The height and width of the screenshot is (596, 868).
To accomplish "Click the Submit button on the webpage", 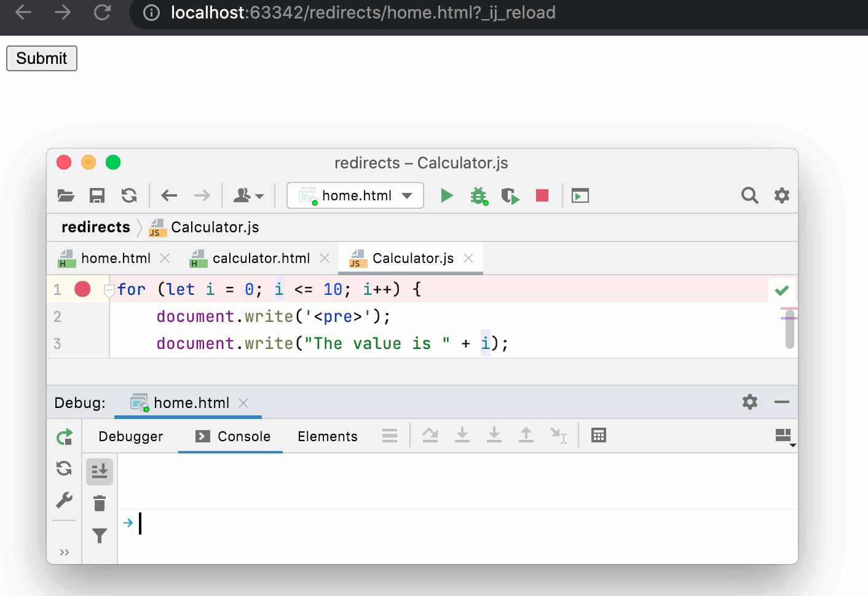I will point(41,58).
